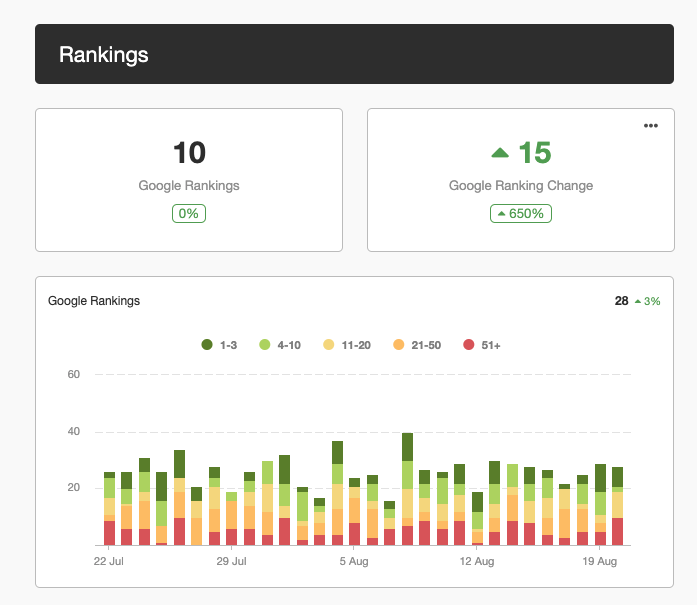Click the 60 y-axis label

(73, 374)
